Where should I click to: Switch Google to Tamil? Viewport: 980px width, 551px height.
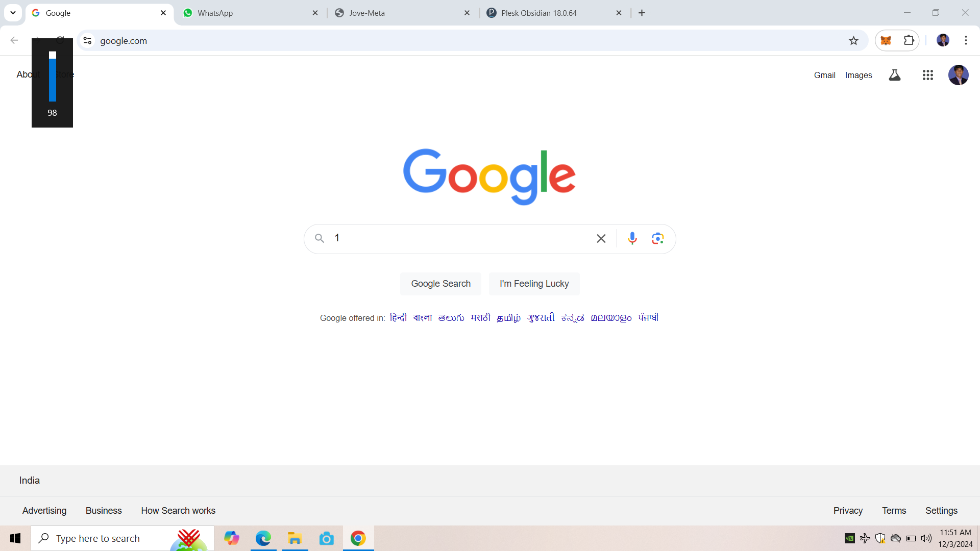(508, 317)
